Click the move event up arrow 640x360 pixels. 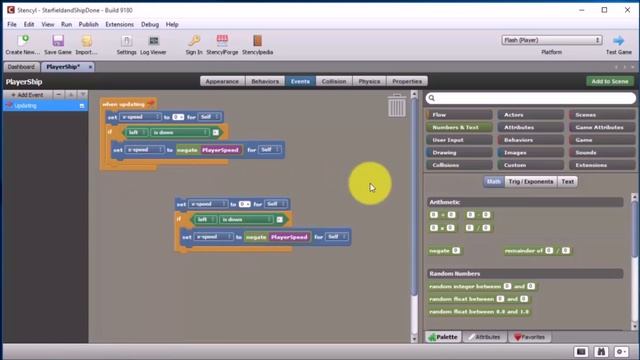(71, 95)
